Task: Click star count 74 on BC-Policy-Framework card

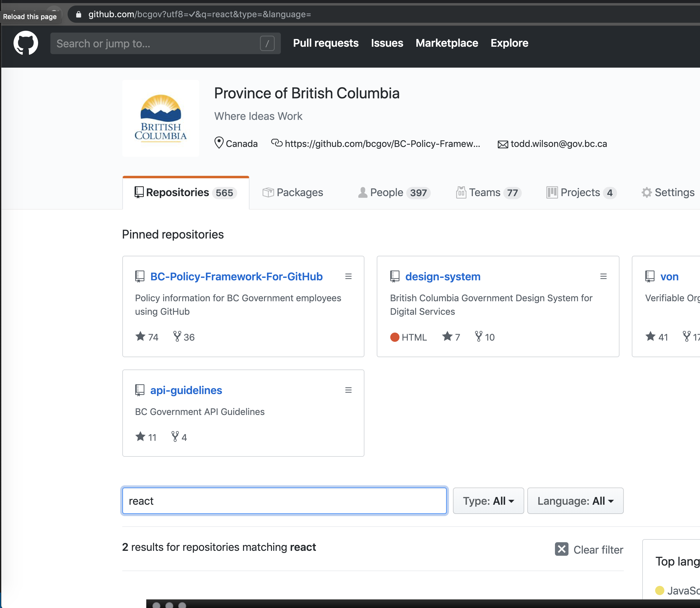Action: coord(147,337)
